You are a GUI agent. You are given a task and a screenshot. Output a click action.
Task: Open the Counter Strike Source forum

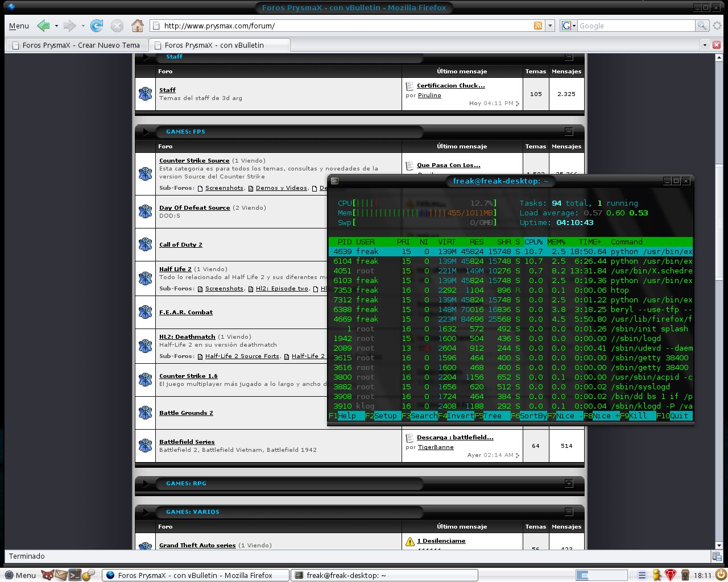(x=195, y=160)
